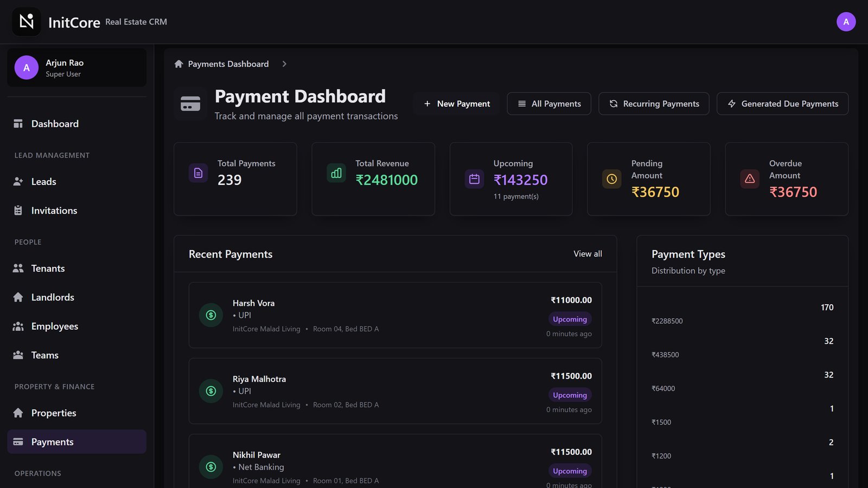Screen dimensions: 868x488
Task: Click the breadcrumb chevron arrow
Action: [284, 64]
